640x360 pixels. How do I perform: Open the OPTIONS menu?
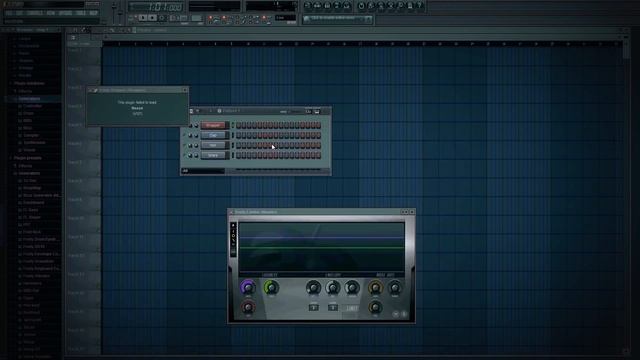click(65, 13)
